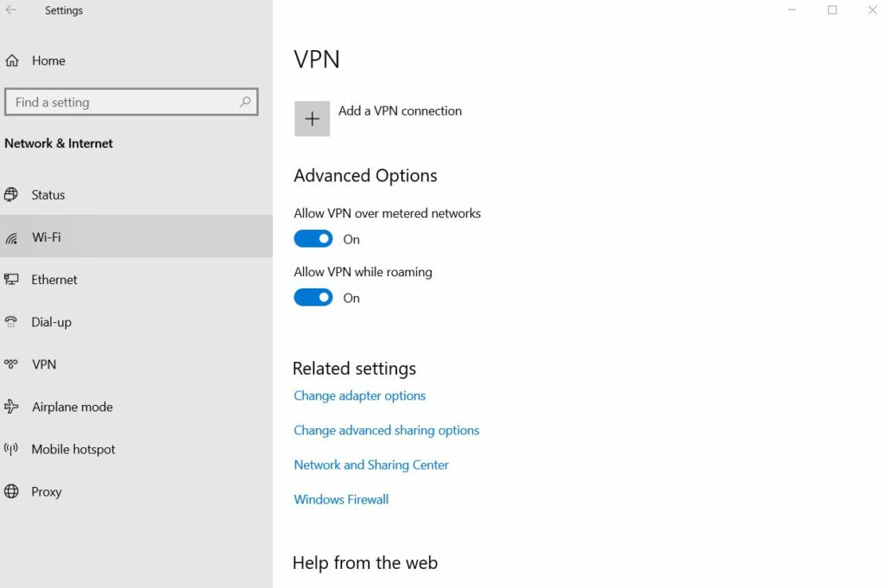Screen dimensions: 884x588
Task: Open the Windows Firewall link
Action: pos(341,499)
